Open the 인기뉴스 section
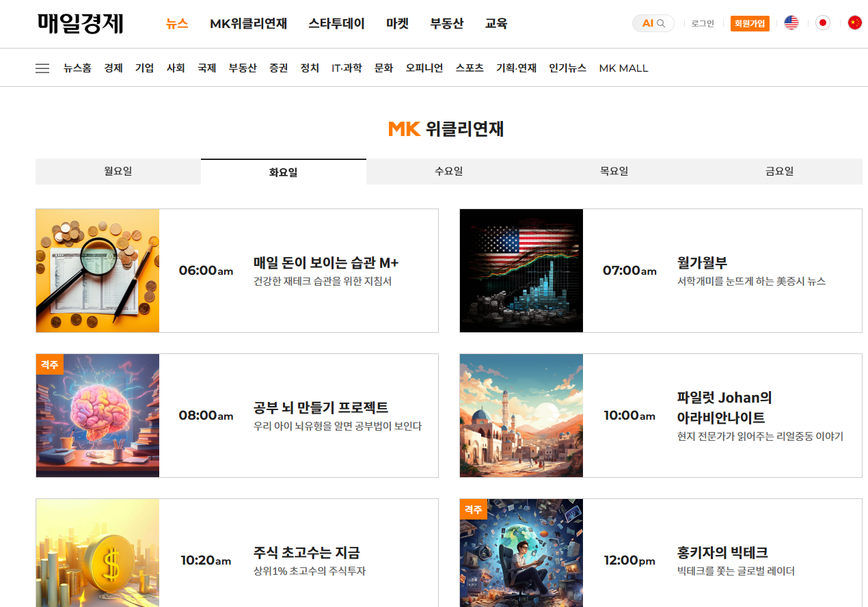868x607 pixels. 567,68
